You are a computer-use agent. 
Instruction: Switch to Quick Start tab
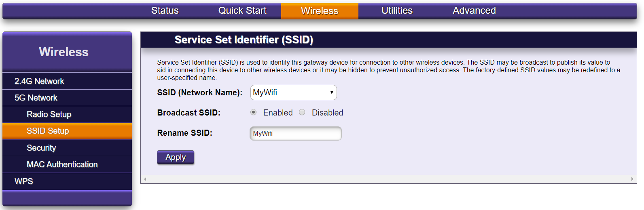pyautogui.click(x=242, y=11)
